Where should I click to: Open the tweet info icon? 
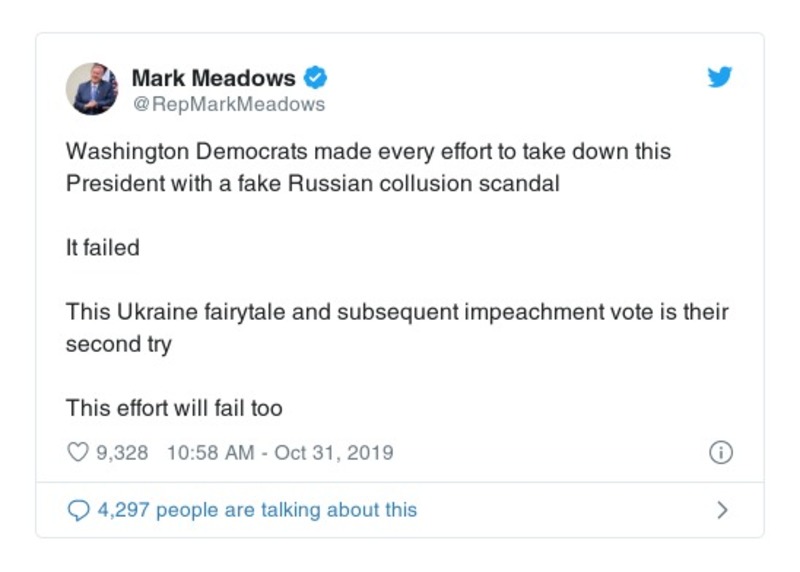(x=720, y=452)
